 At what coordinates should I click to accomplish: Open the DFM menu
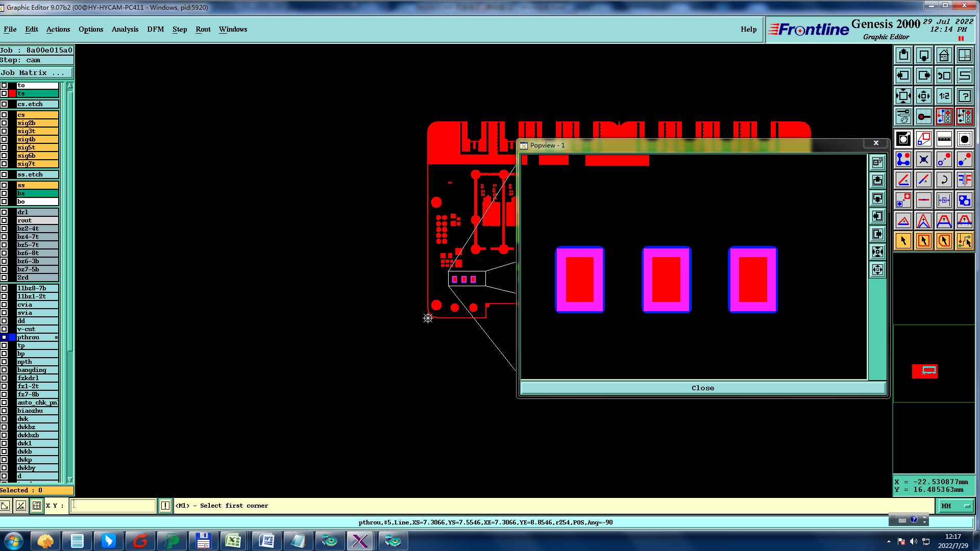coord(155,29)
